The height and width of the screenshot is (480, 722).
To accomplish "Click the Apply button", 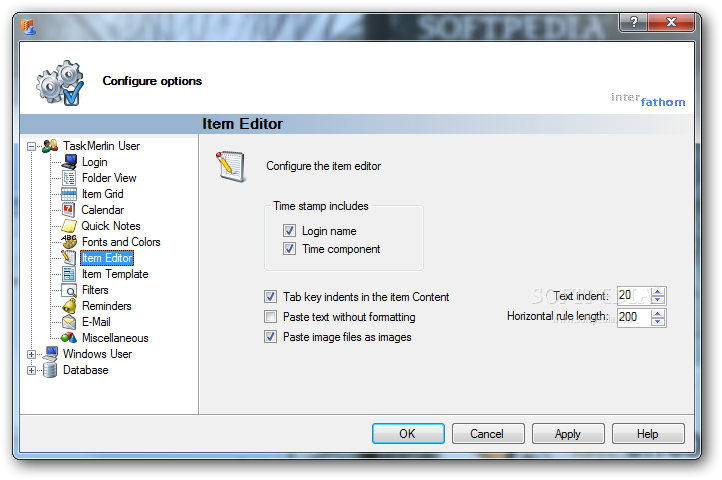I will [x=568, y=434].
